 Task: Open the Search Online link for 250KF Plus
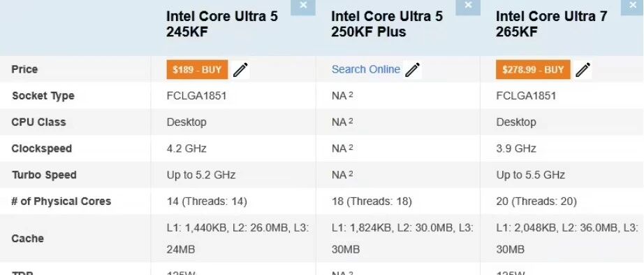tap(365, 69)
